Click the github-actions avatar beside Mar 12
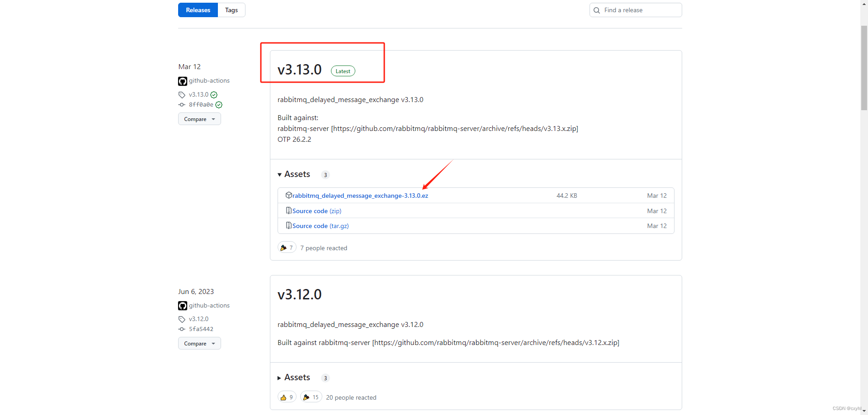 tap(183, 81)
